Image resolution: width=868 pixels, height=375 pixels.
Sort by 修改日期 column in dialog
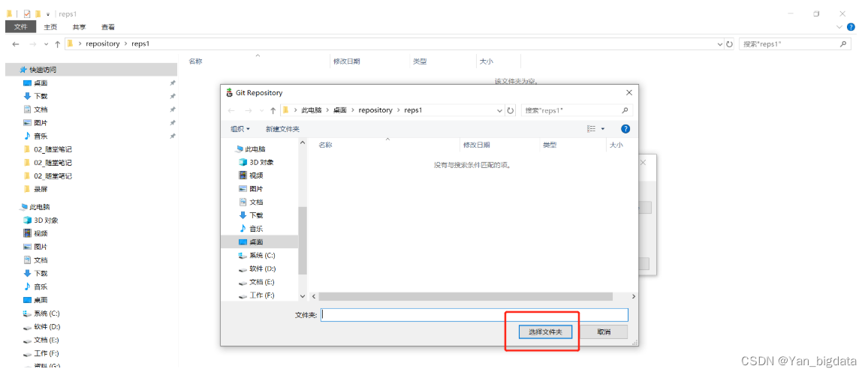pos(477,145)
